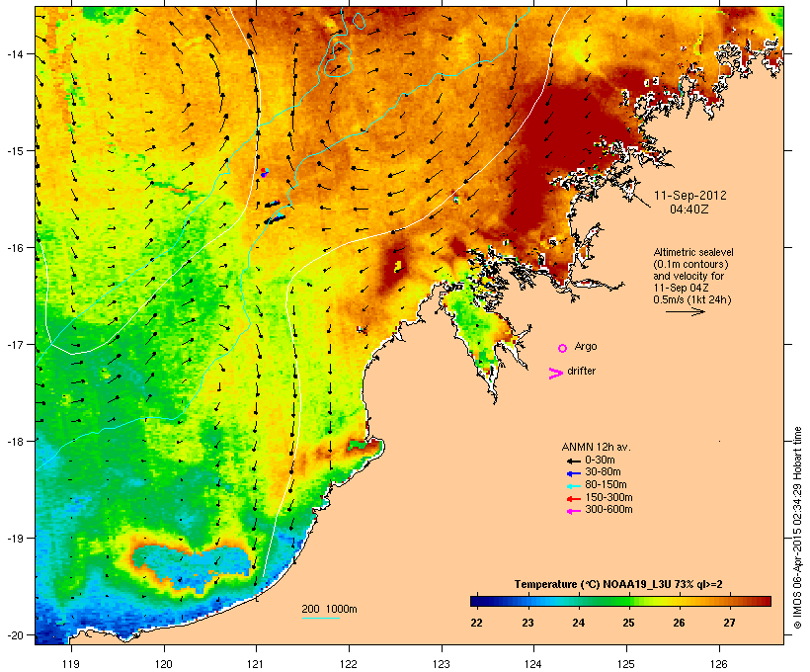The width and height of the screenshot is (810, 672).
Task: Click the colorbar value 22
Action: pos(477,623)
